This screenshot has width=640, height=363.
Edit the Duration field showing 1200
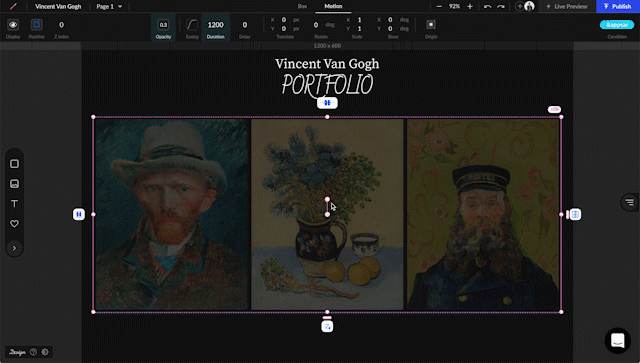[x=216, y=25]
